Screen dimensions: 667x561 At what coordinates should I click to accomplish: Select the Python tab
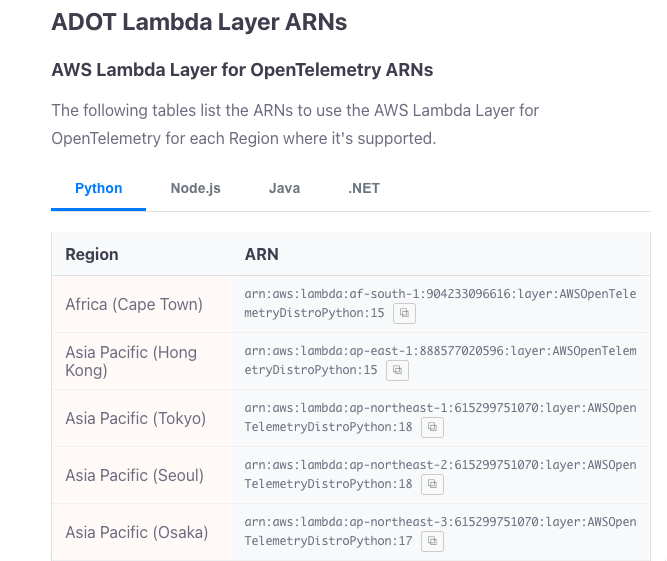tap(99, 188)
